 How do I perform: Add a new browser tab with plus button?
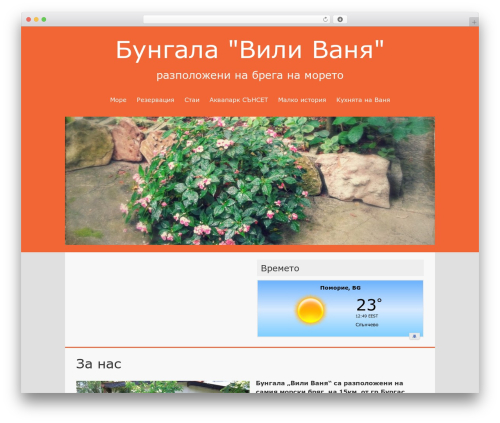[x=474, y=22]
